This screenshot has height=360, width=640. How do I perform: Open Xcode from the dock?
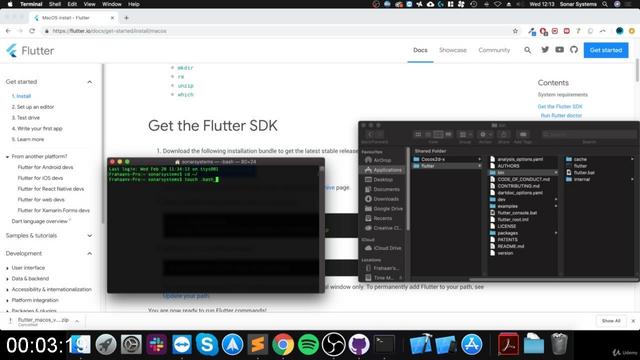click(420, 344)
